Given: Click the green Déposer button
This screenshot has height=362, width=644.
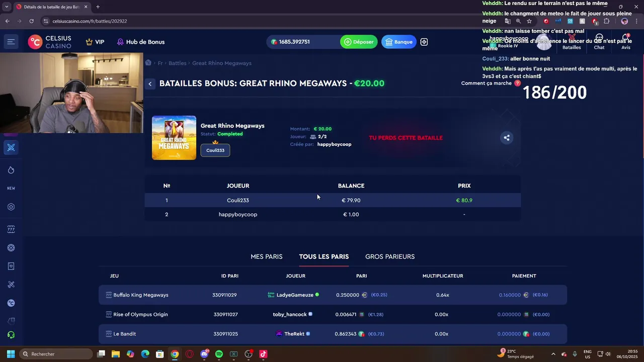Looking at the screenshot, I should pos(359,42).
